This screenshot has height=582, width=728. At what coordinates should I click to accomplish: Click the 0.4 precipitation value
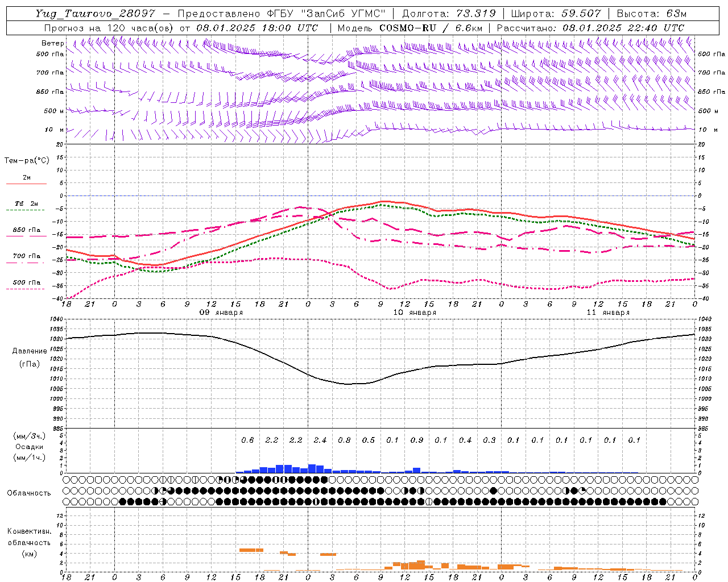(x=465, y=440)
